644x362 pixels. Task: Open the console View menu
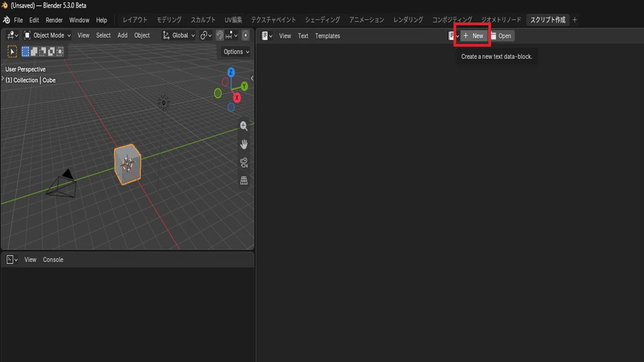tap(31, 260)
